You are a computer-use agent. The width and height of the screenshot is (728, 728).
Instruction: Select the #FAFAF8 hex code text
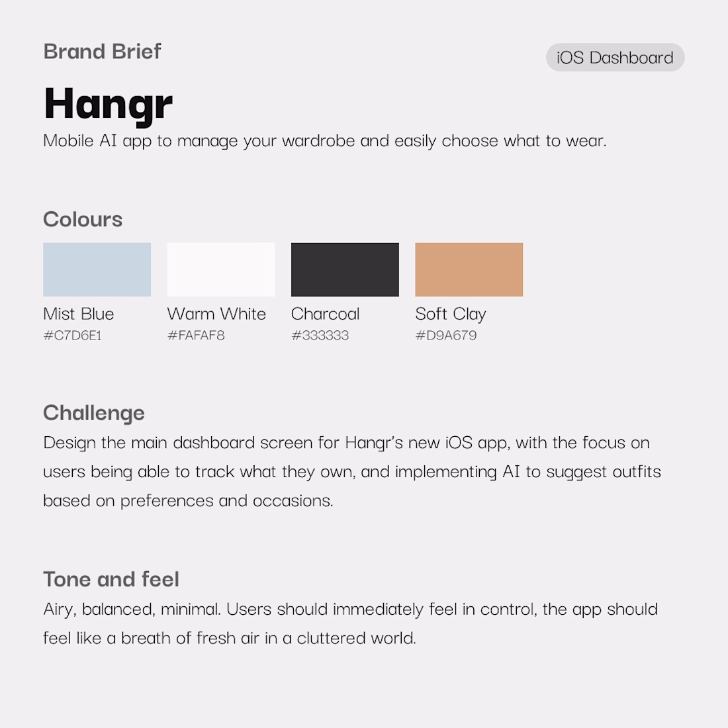196,336
